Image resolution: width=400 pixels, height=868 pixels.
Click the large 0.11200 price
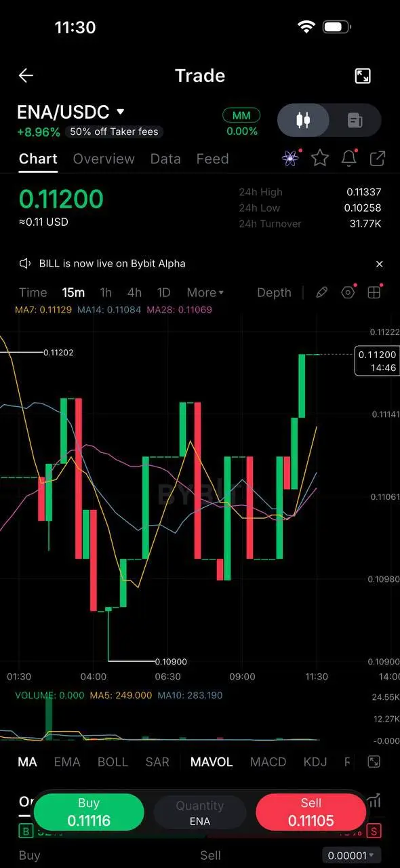(x=61, y=199)
